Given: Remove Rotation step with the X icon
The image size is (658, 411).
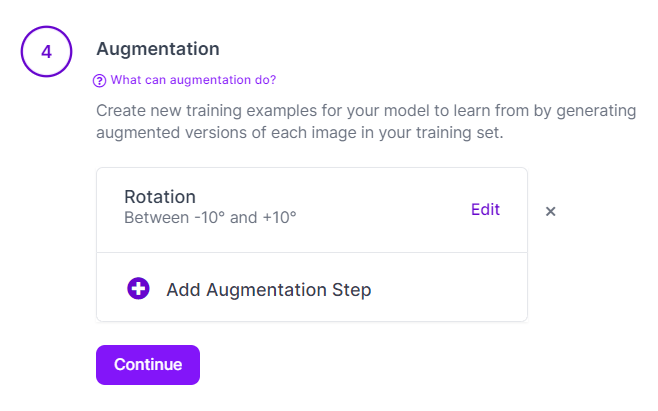Looking at the screenshot, I should [x=550, y=211].
